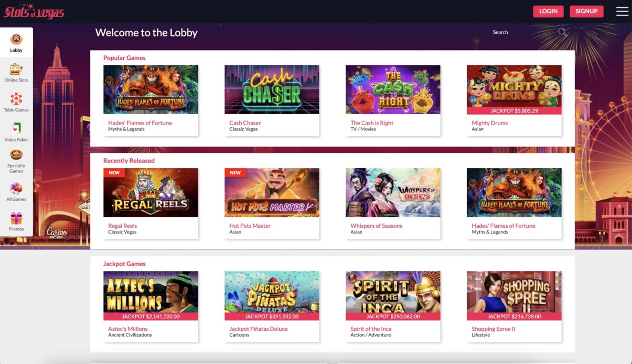Click the Regal Reels title link

[x=123, y=226]
